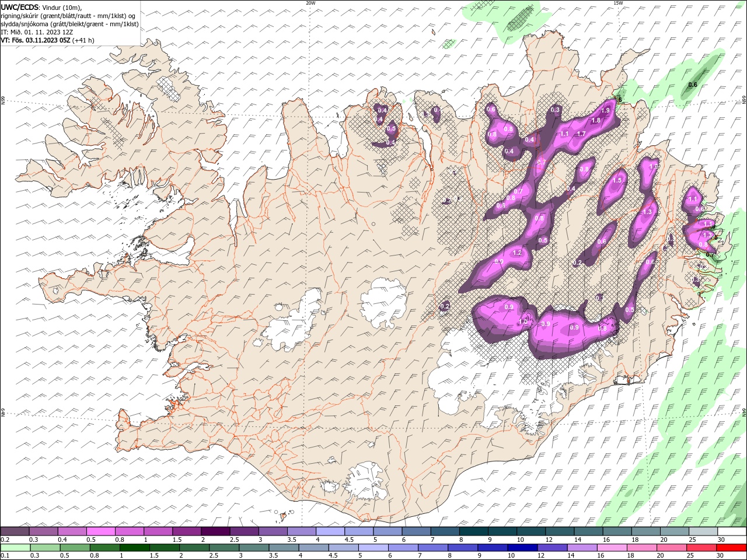Pick the medium green swatch between 0.5 and 0.8
Screen dimensions: 747x560
75,548
